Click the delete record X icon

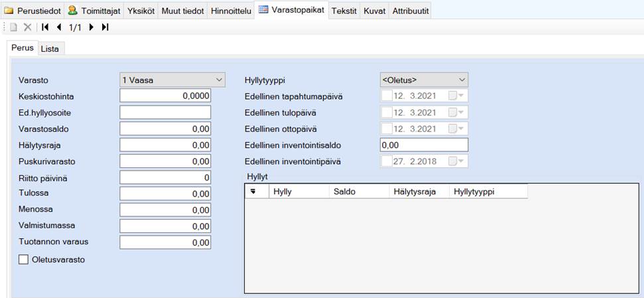(28, 27)
